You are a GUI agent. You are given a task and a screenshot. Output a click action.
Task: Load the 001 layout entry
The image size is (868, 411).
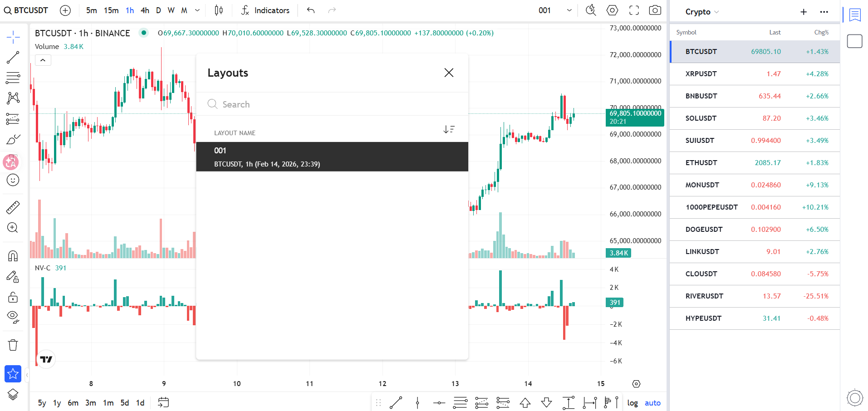pyautogui.click(x=332, y=157)
